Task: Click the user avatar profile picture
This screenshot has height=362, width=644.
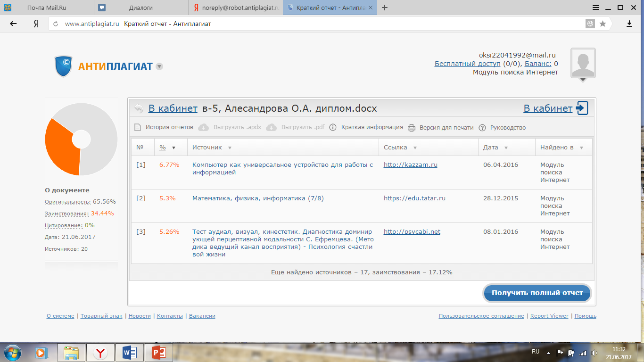Action: pyautogui.click(x=583, y=63)
